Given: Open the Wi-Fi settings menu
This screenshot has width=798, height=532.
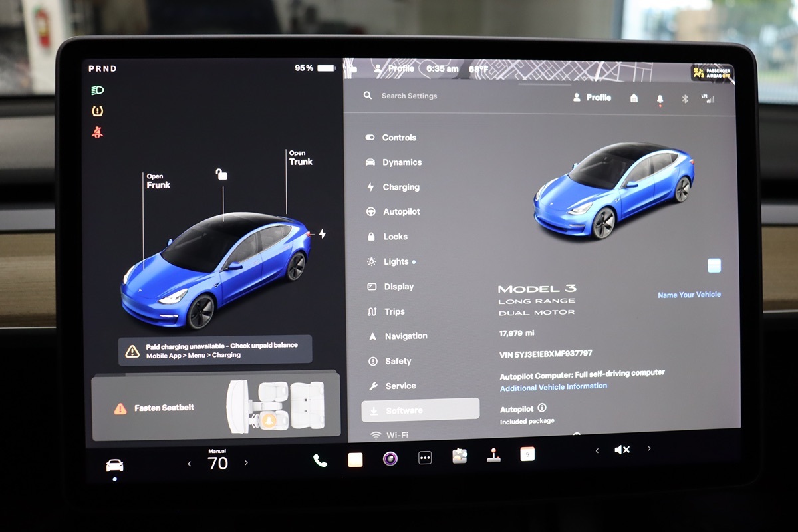Looking at the screenshot, I should [x=390, y=436].
